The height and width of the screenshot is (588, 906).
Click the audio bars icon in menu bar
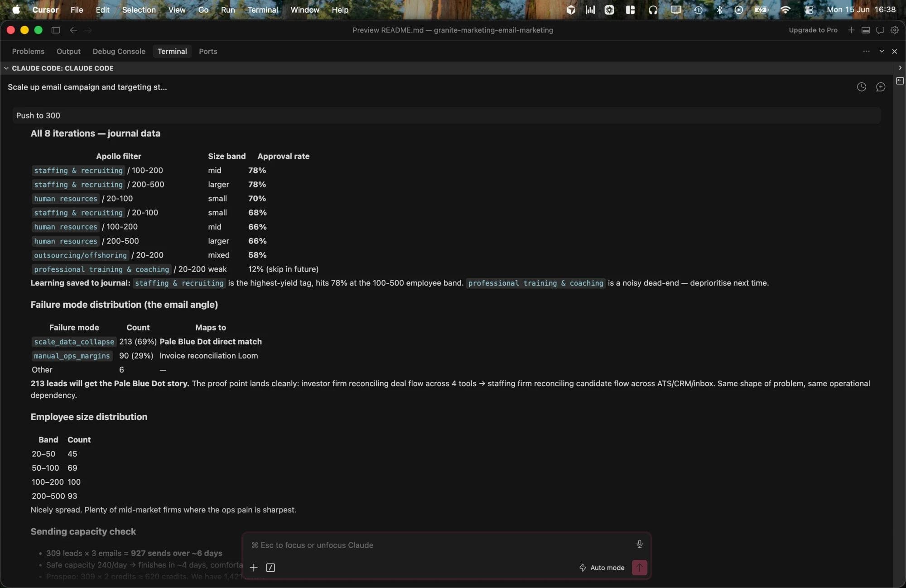(590, 10)
